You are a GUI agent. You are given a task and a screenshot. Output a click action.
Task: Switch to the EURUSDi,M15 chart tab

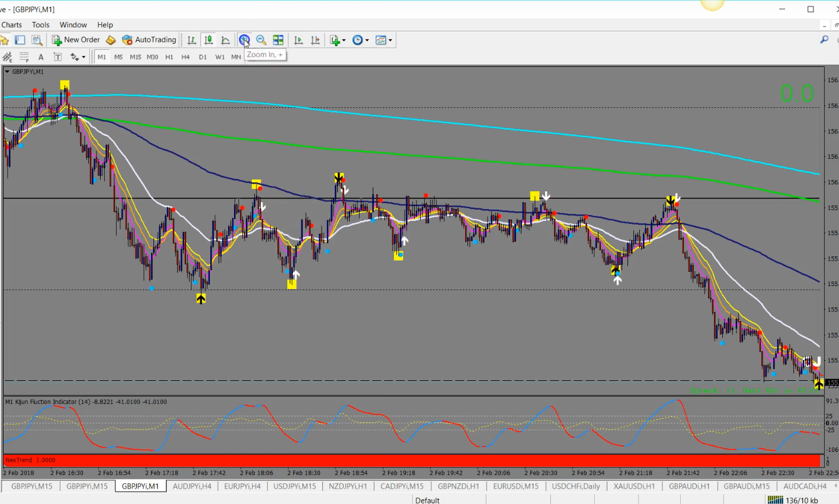point(516,486)
